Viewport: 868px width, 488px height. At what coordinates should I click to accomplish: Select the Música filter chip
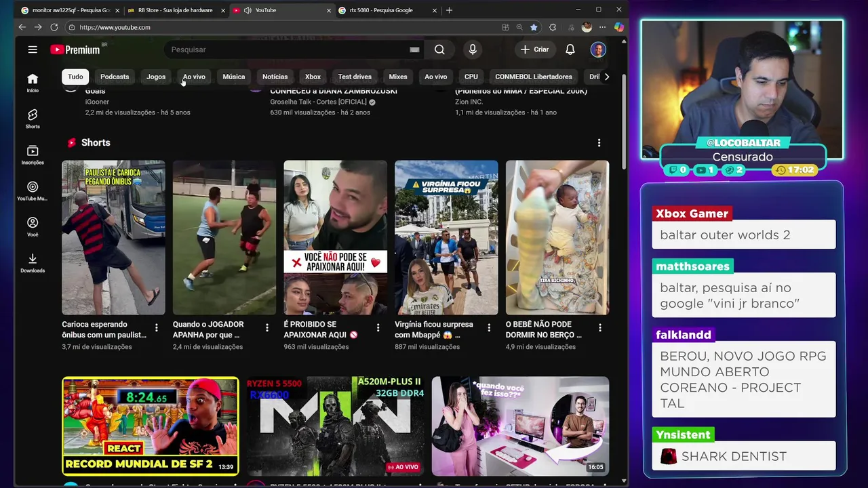(234, 77)
